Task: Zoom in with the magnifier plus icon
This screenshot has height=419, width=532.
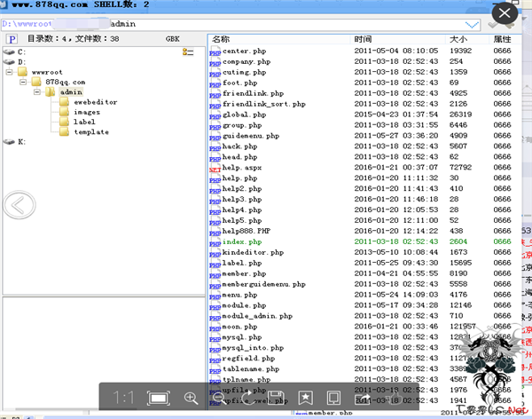Action: [191, 399]
